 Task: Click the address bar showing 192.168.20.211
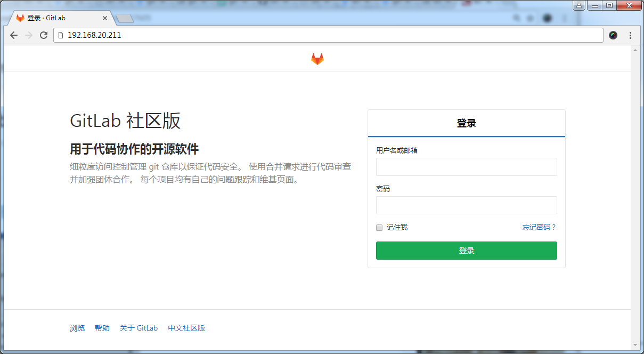tap(328, 35)
